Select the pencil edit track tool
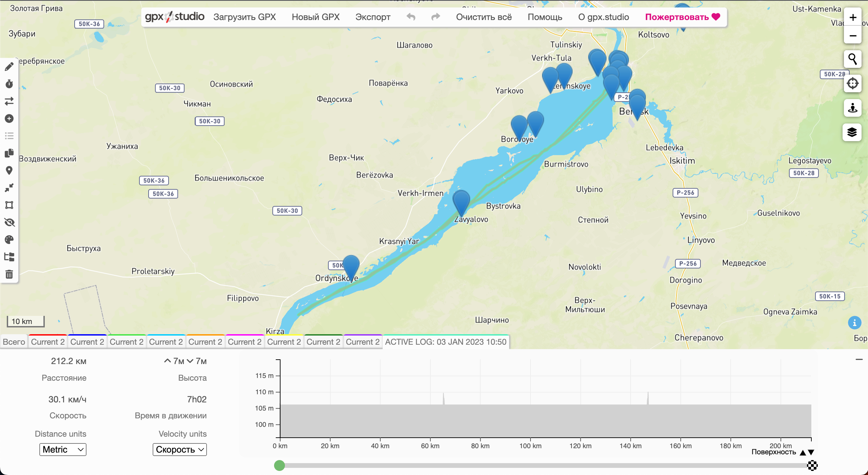Viewport: 868px width, 475px height. 9,66
